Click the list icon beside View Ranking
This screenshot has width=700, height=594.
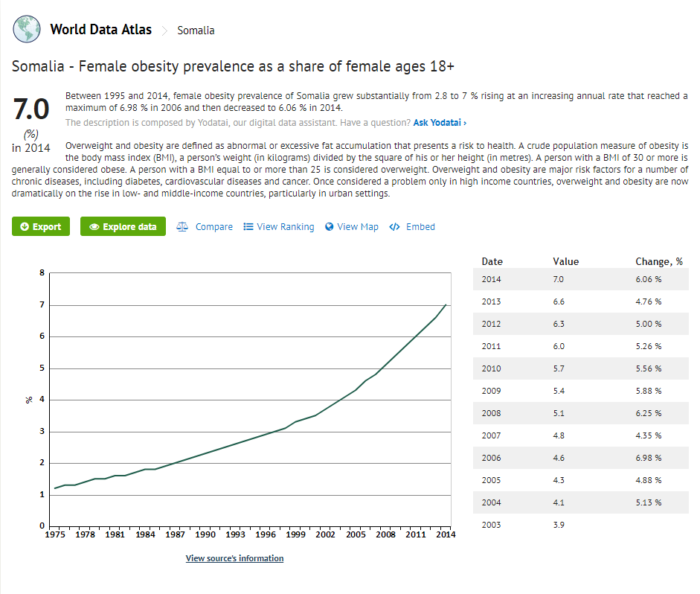tap(248, 227)
